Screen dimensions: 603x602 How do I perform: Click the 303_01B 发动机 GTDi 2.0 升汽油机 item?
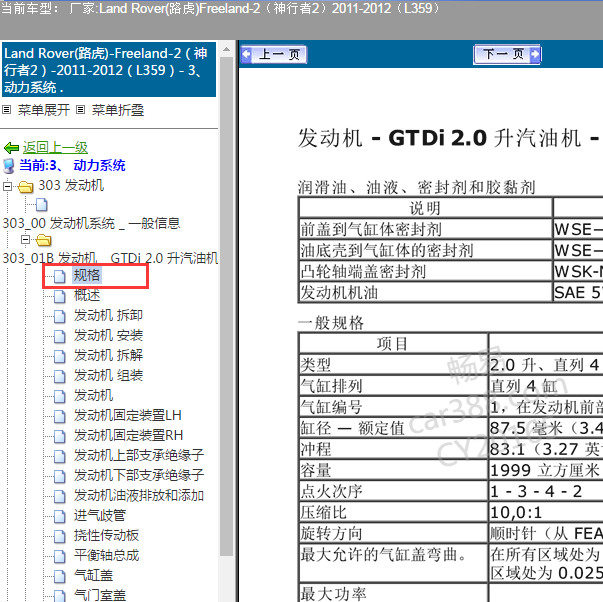click(x=110, y=258)
